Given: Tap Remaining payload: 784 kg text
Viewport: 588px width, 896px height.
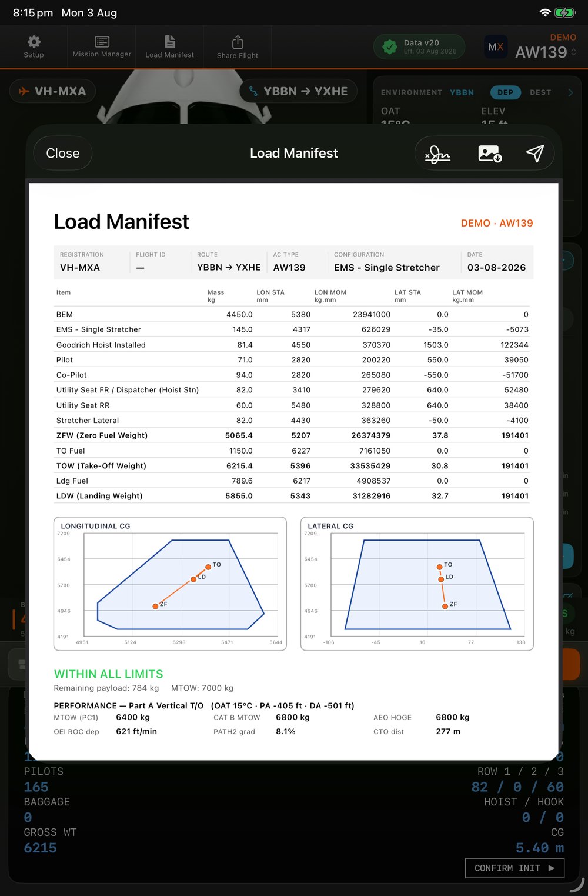Looking at the screenshot, I should [106, 688].
